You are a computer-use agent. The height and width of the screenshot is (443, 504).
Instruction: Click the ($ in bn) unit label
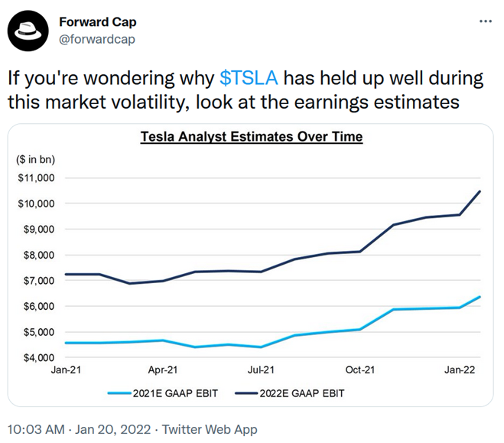35,160
